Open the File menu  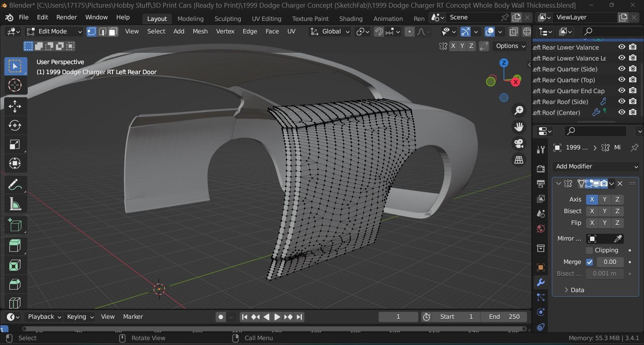[24, 17]
